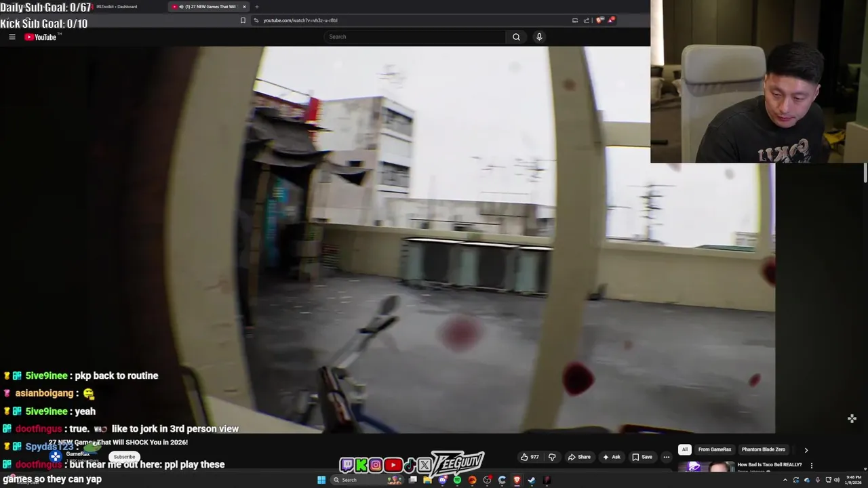
Task: Select the From GameRax chip
Action: (x=715, y=449)
